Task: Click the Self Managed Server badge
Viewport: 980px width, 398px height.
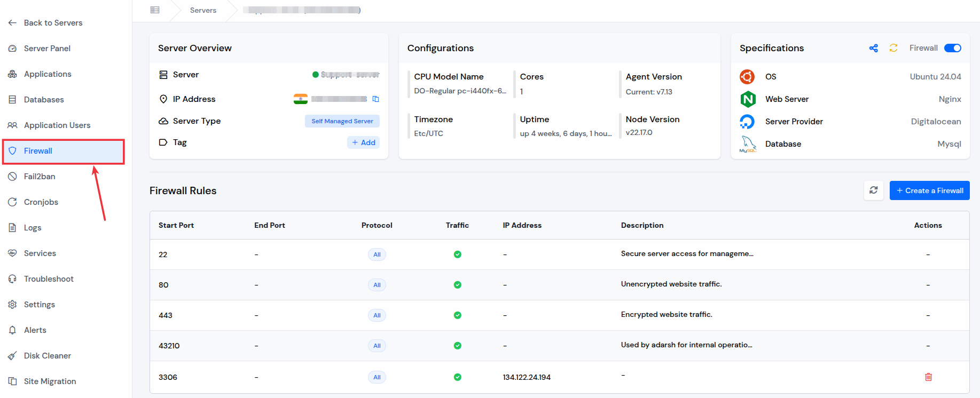Action: tap(342, 121)
